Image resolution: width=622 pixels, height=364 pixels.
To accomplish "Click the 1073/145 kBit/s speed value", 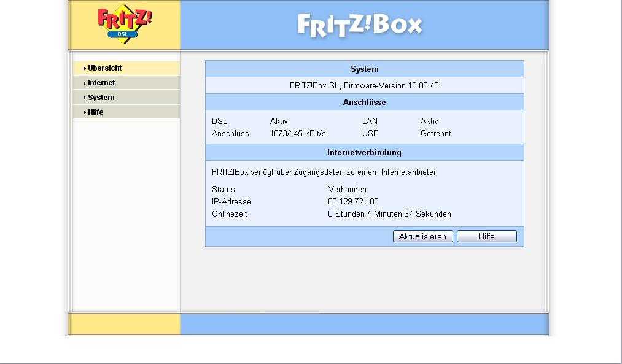I will pos(298,133).
